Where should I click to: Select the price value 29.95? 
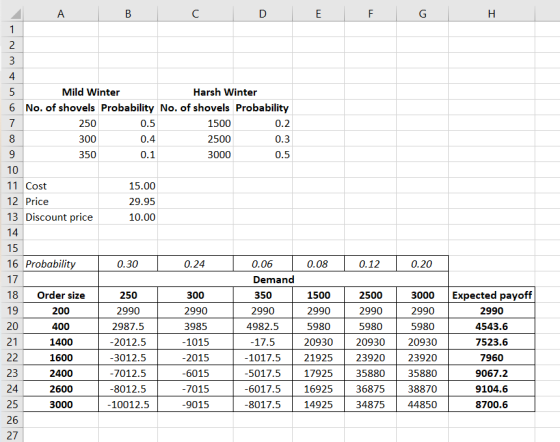coord(128,201)
